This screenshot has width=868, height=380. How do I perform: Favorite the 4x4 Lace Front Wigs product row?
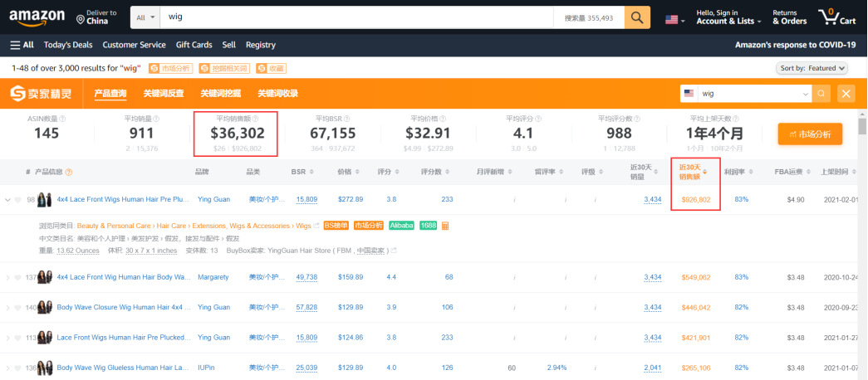[17, 200]
